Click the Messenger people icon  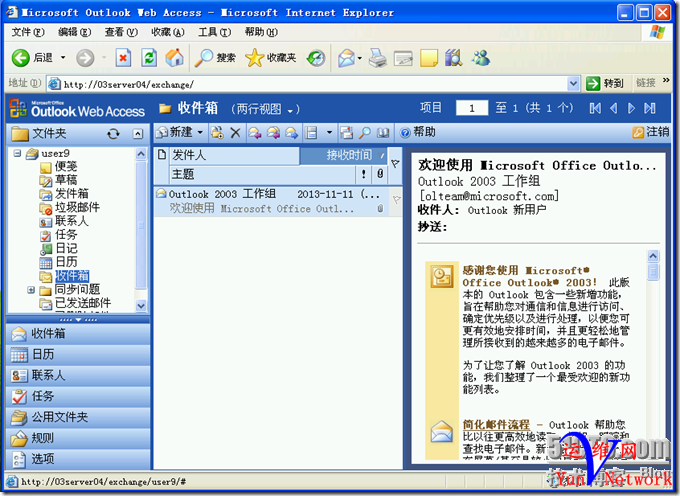[x=481, y=58]
